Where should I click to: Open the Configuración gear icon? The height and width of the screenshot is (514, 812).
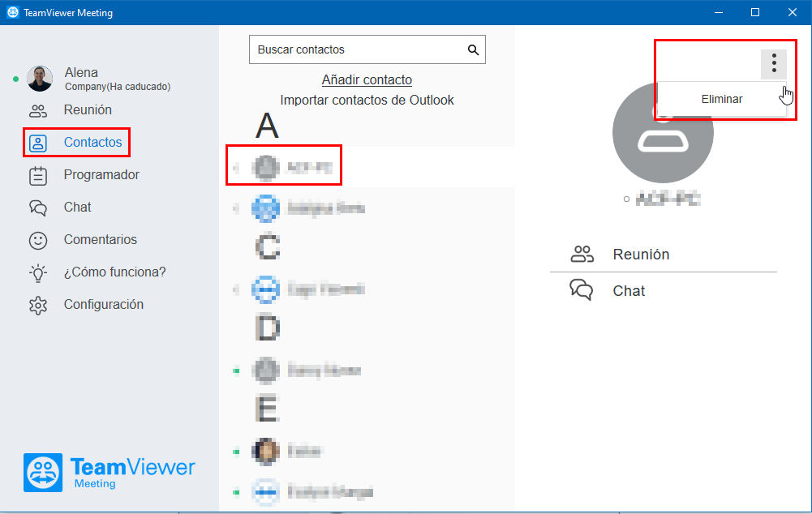point(38,306)
